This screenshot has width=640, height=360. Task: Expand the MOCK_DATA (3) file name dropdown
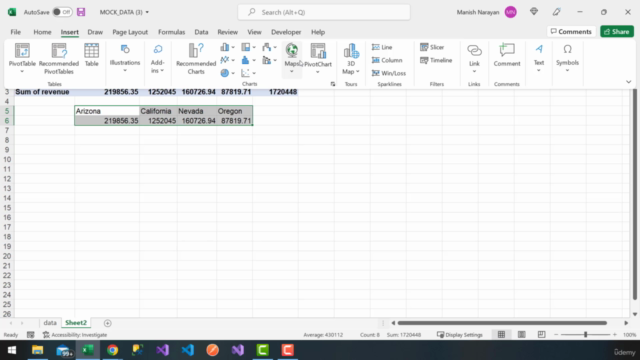click(147, 12)
